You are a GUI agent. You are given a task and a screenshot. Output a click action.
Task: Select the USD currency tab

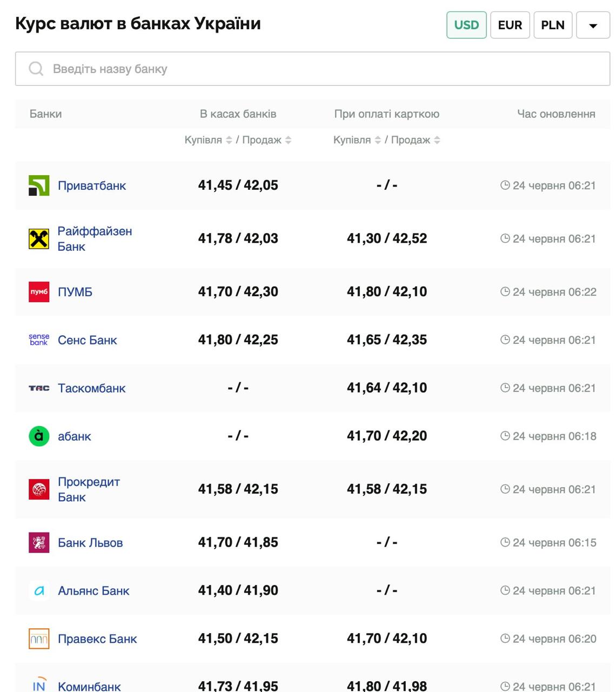pyautogui.click(x=466, y=25)
